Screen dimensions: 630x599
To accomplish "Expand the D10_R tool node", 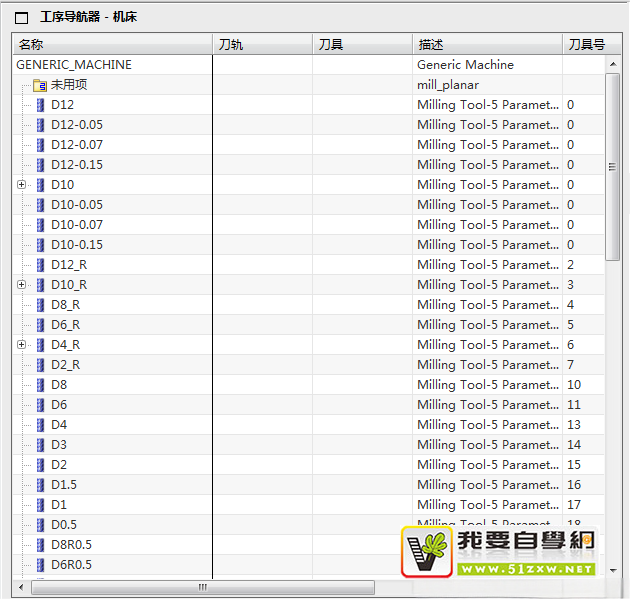I will (x=21, y=285).
